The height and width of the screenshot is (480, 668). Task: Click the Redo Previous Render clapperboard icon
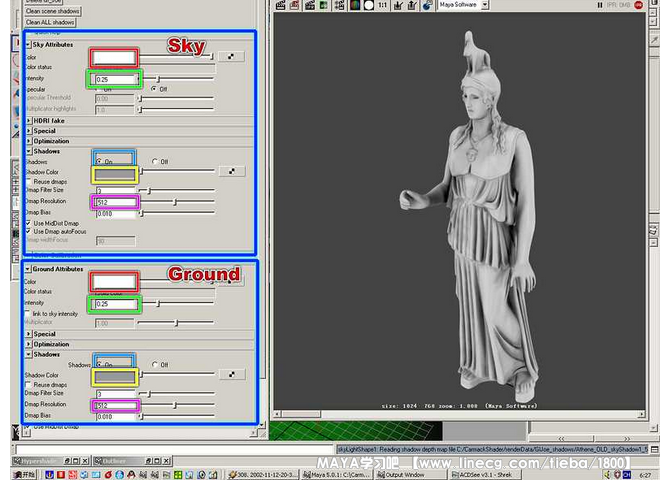click(x=280, y=5)
